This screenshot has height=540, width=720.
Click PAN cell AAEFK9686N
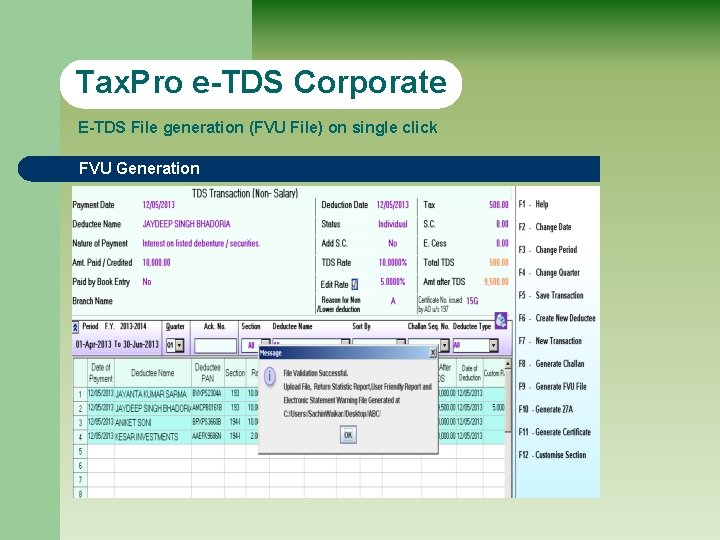click(x=207, y=436)
